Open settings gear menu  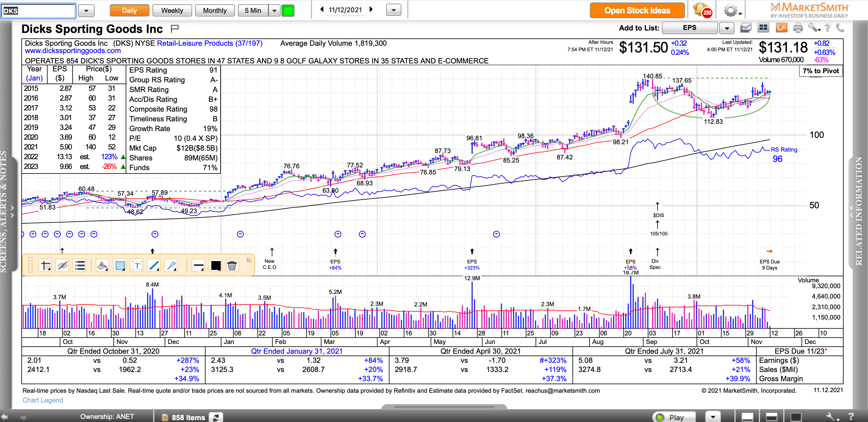click(732, 10)
